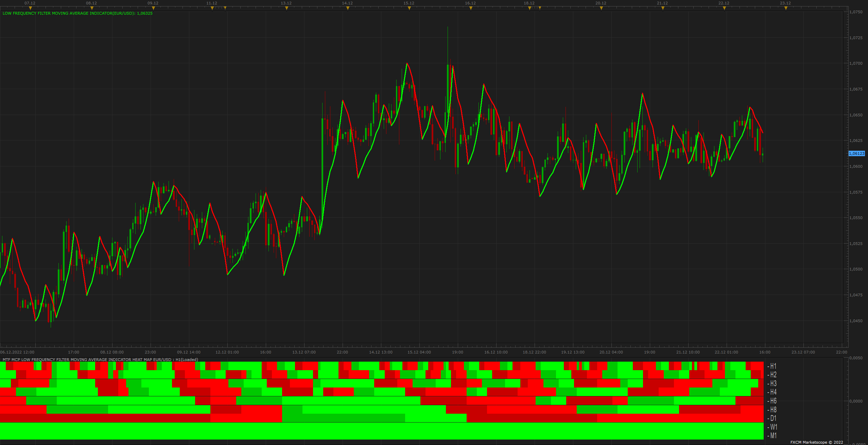This screenshot has height=445, width=868.
Task: Click the 15.12 day marker triangle
Action: tap(409, 8)
